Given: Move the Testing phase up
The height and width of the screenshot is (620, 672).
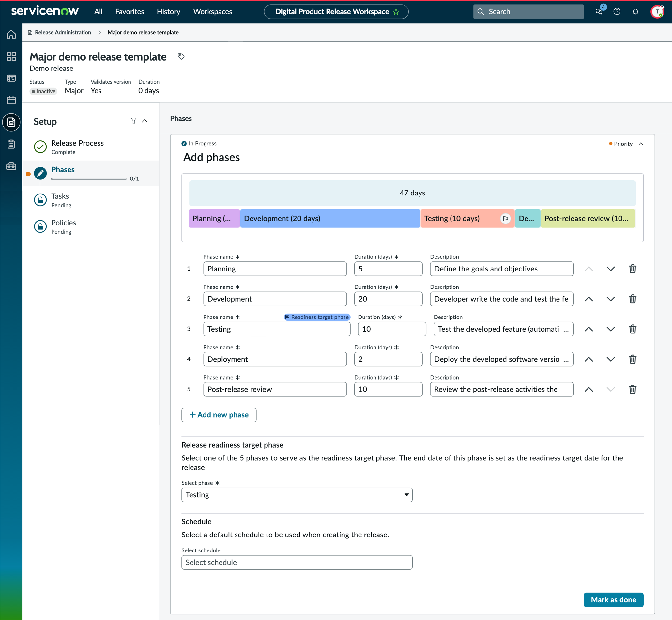Looking at the screenshot, I should click(x=589, y=329).
